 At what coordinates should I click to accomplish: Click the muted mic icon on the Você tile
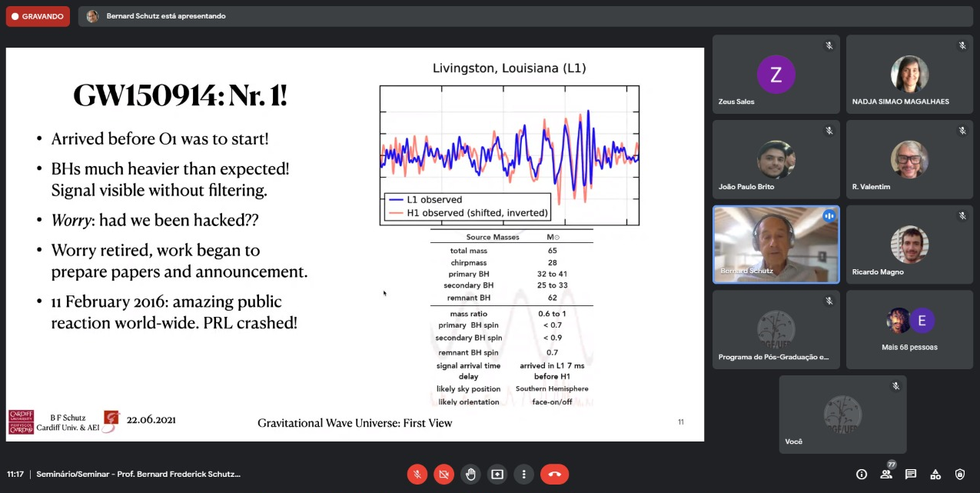click(x=895, y=386)
